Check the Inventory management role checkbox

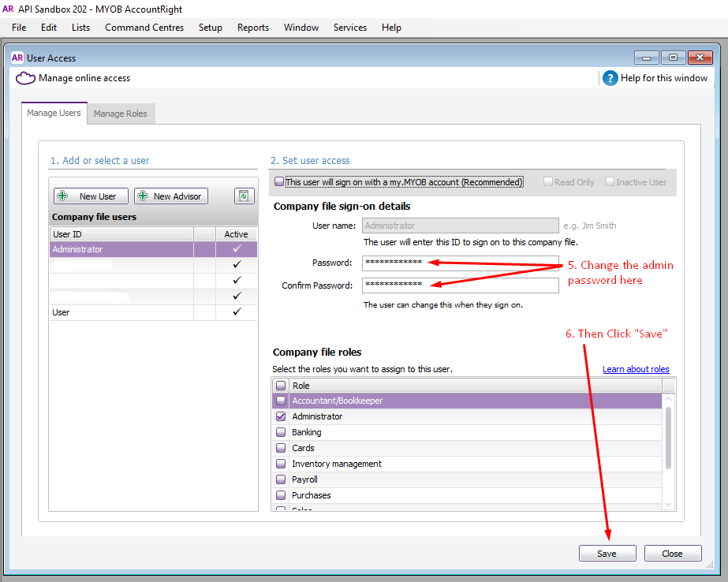point(281,464)
